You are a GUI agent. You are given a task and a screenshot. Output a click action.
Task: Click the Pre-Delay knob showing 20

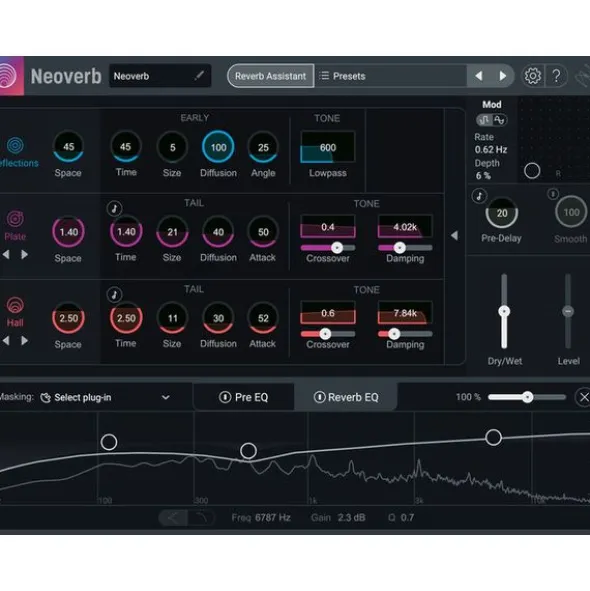tap(502, 213)
